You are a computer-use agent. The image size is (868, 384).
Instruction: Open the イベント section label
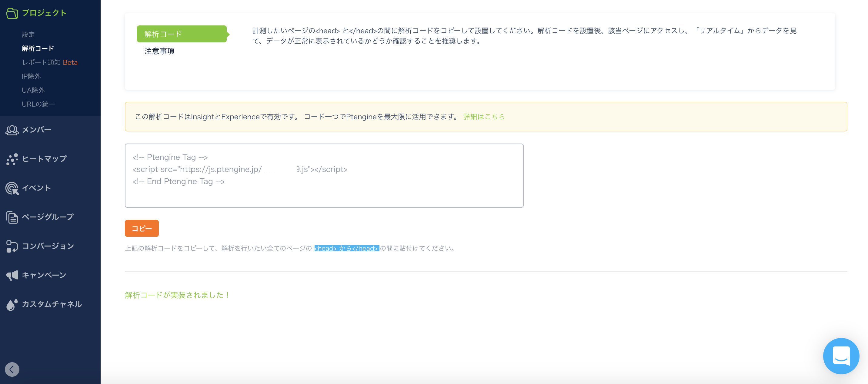coord(36,188)
